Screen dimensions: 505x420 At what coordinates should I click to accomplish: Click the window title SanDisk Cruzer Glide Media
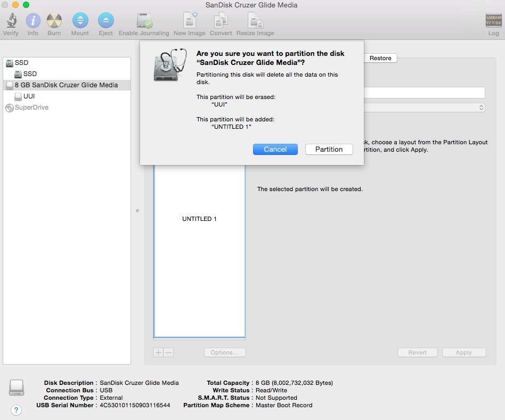point(251,5)
